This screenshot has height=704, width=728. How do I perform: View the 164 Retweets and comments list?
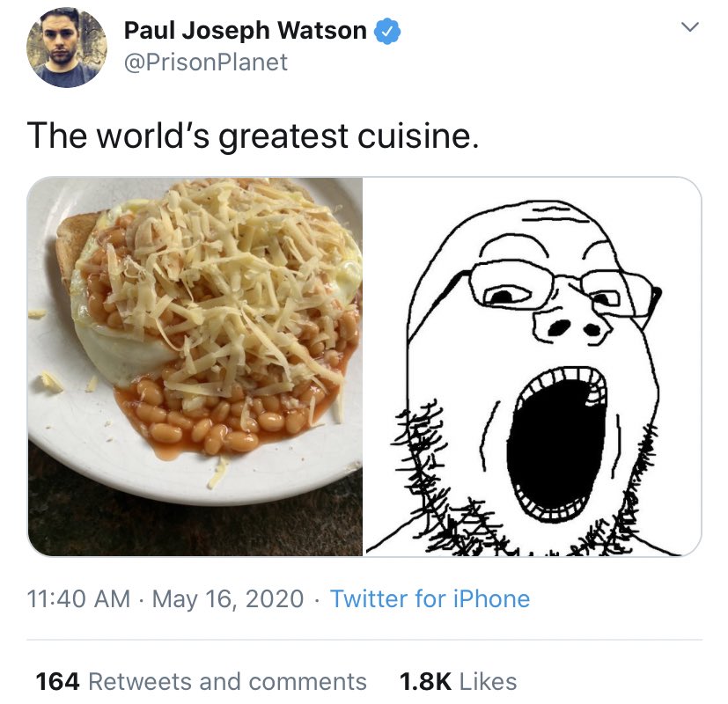(x=201, y=682)
